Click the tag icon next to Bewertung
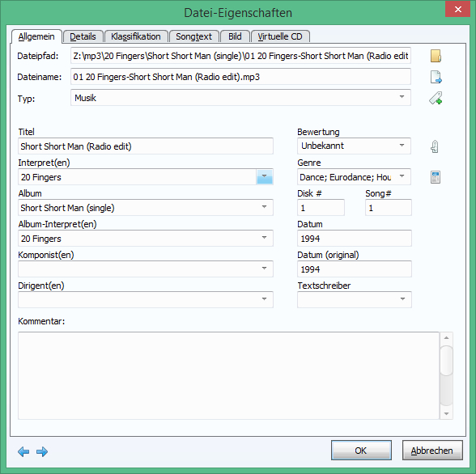The width and height of the screenshot is (476, 474). click(435, 146)
